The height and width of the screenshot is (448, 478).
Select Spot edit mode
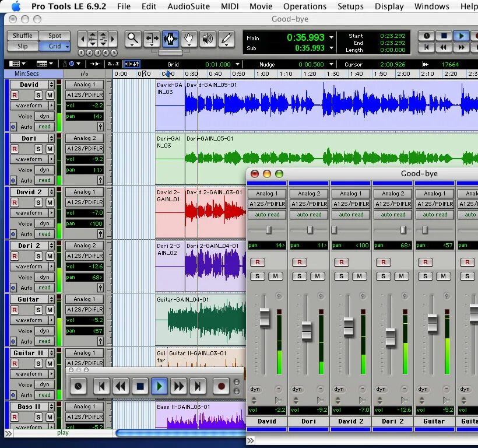coord(55,36)
